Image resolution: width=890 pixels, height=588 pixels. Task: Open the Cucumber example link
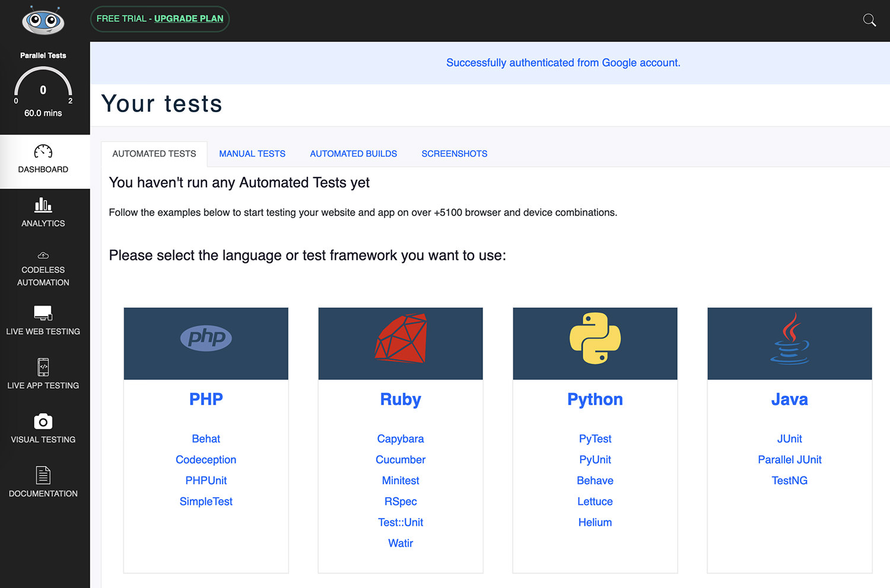point(401,460)
